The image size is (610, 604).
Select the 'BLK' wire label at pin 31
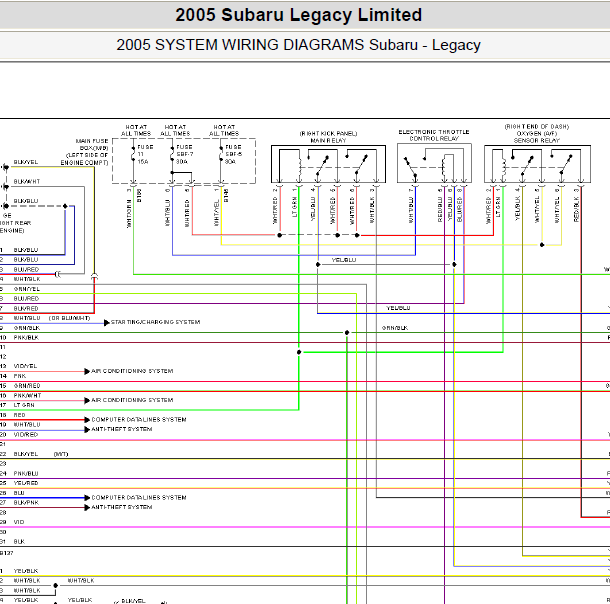(19, 542)
